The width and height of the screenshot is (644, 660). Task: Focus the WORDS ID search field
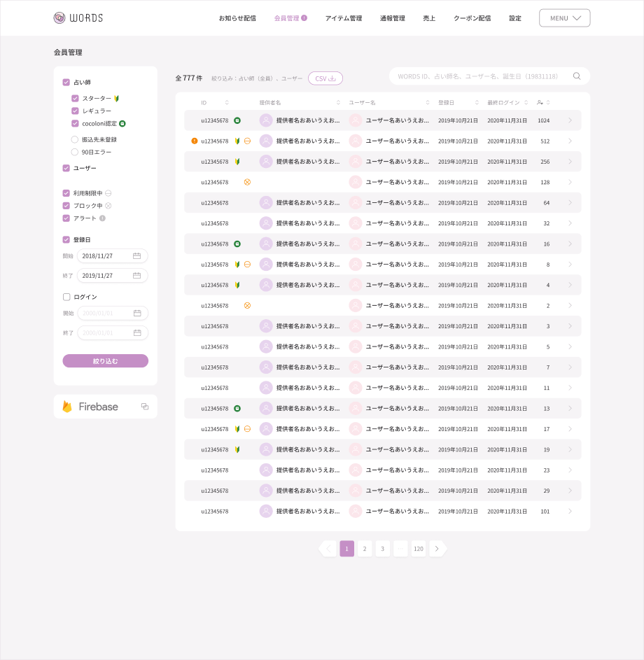pos(479,76)
